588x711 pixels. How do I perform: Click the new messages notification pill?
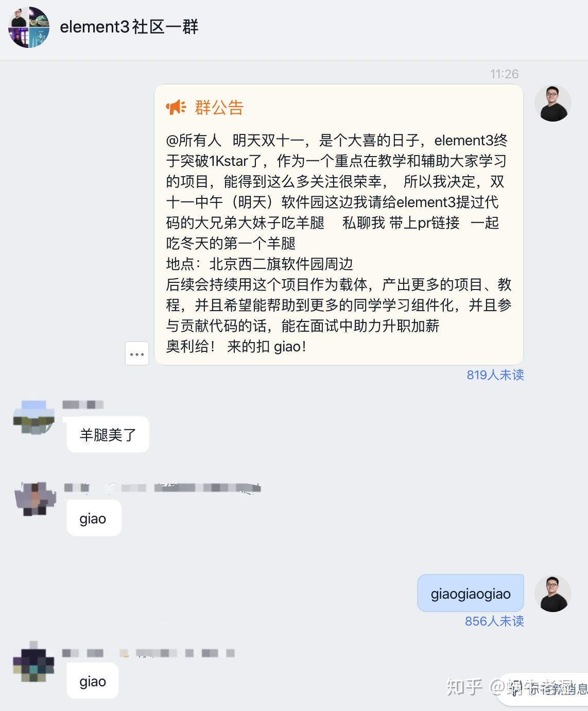(543, 689)
